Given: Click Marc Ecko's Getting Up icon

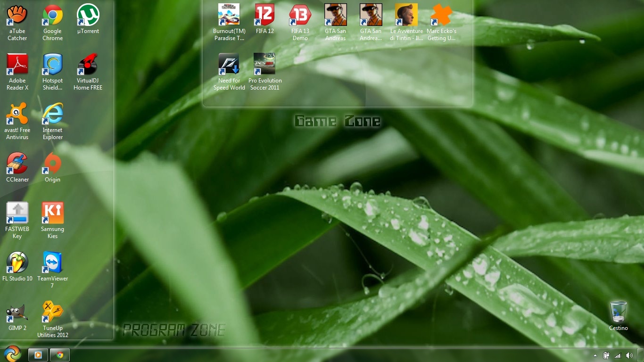Looking at the screenshot, I should [442, 23].
